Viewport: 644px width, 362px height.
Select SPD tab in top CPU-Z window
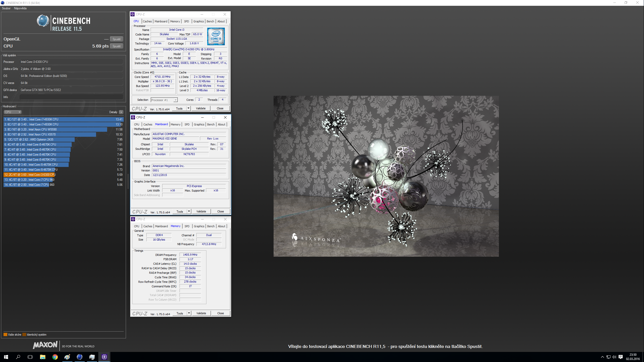tap(187, 21)
